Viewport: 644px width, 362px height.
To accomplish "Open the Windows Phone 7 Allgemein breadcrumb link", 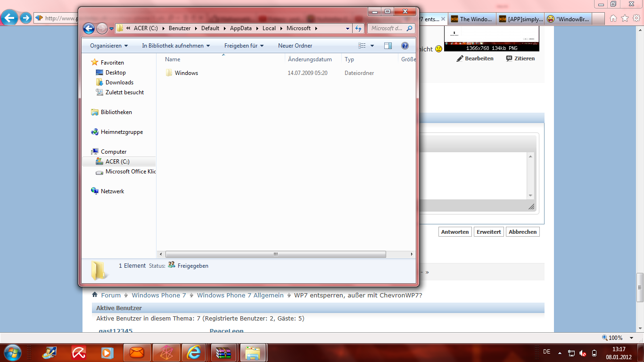I will pyautogui.click(x=240, y=295).
